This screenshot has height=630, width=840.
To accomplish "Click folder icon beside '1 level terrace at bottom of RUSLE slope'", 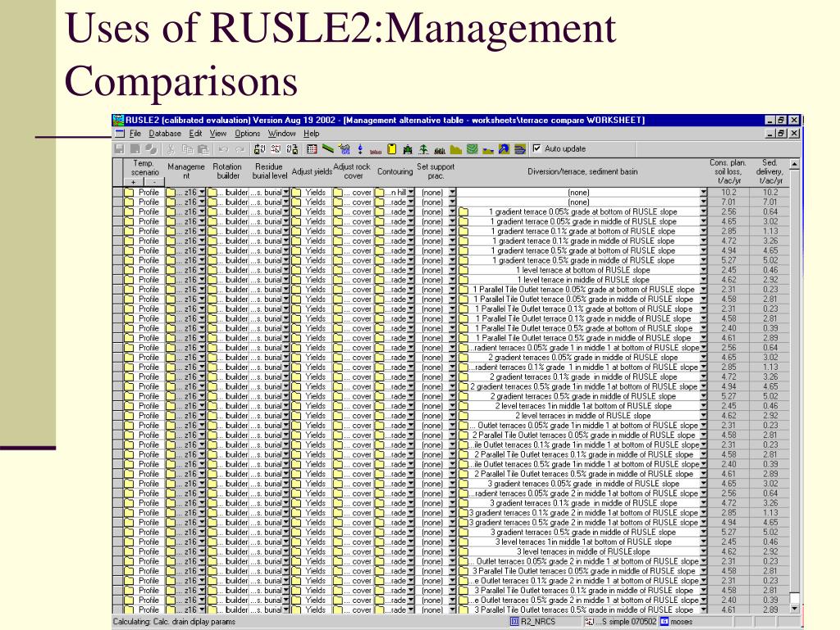I will point(463,270).
